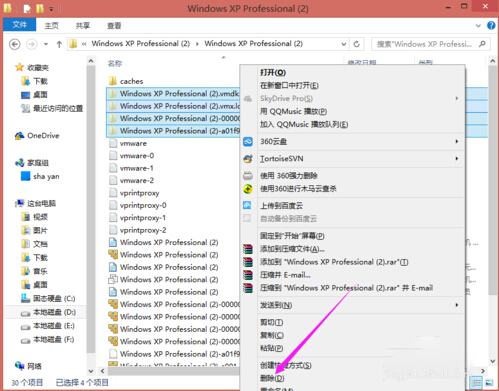The width and height of the screenshot is (499, 391).
Task: Open 音乐 folder
Action: (x=40, y=271)
